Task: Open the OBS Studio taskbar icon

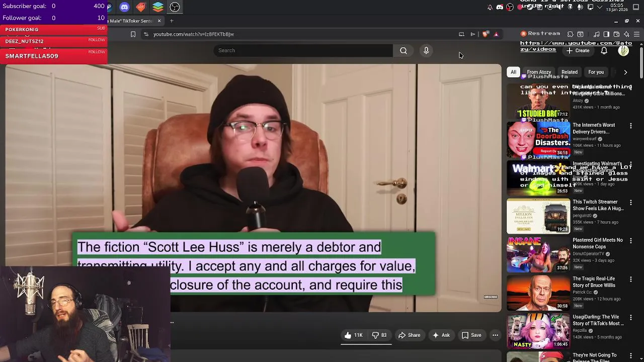Action: tap(175, 7)
